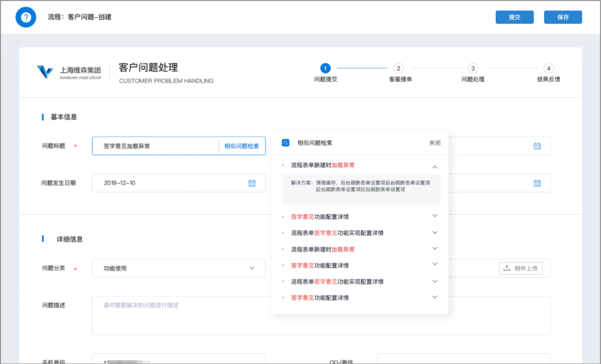Click the top-right date field calendar icon

(537, 146)
